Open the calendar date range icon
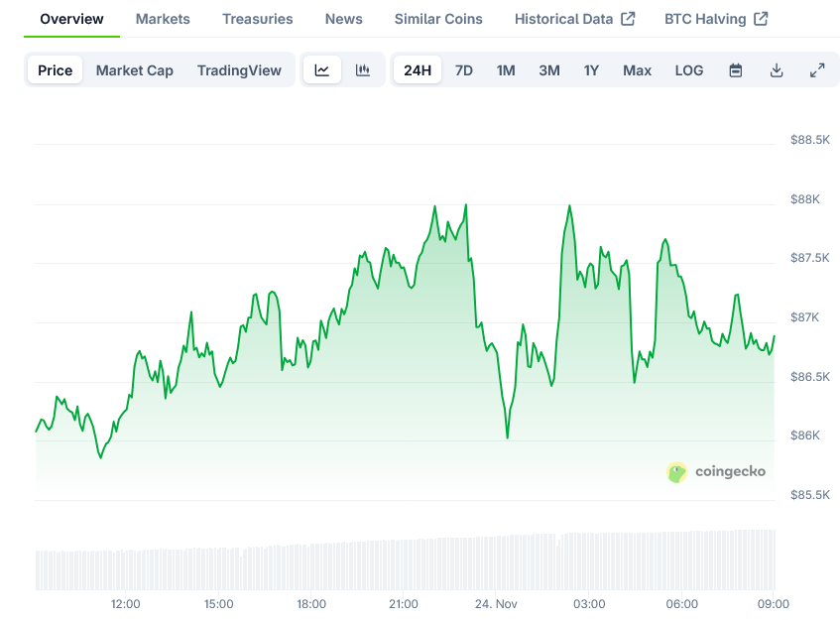Image resolution: width=840 pixels, height=620 pixels. click(x=735, y=69)
